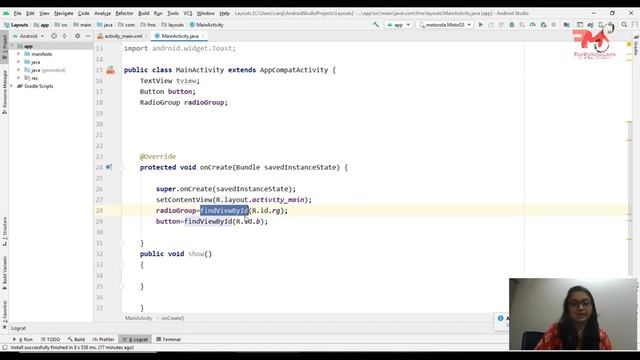Image resolution: width=640 pixels, height=360 pixels.
Task: Expand the java (generated) folder arrow
Action: click(18, 70)
